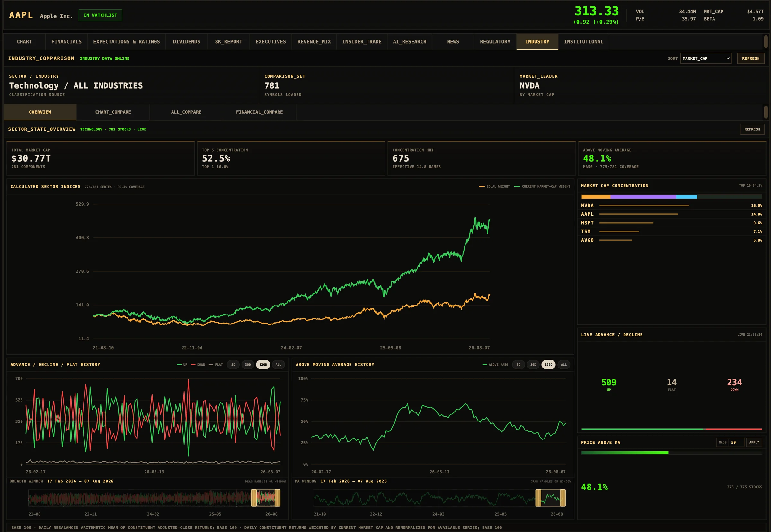Select the NVDA concentration row
Image resolution: width=771 pixels, height=532 pixels.
click(671, 205)
